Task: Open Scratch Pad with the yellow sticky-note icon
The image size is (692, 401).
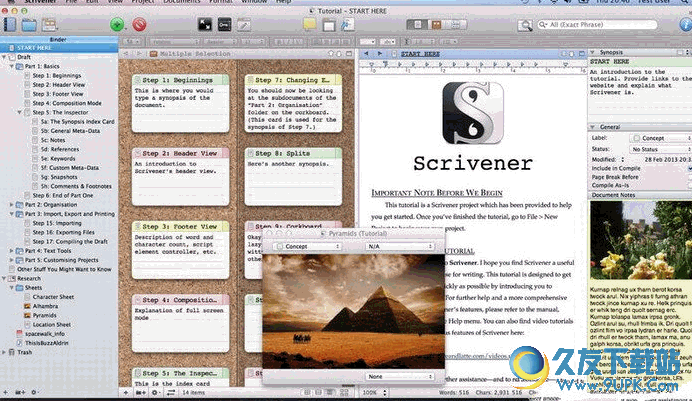Action: pos(309,24)
